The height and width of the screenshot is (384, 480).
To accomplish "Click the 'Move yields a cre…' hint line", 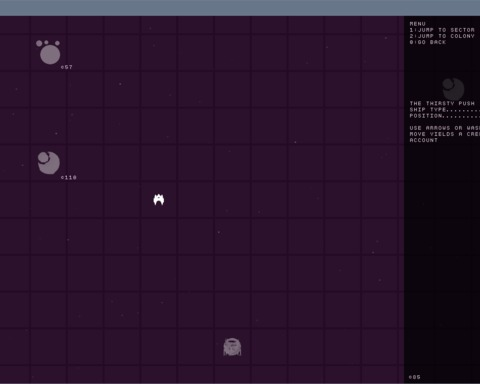I will [445, 134].
